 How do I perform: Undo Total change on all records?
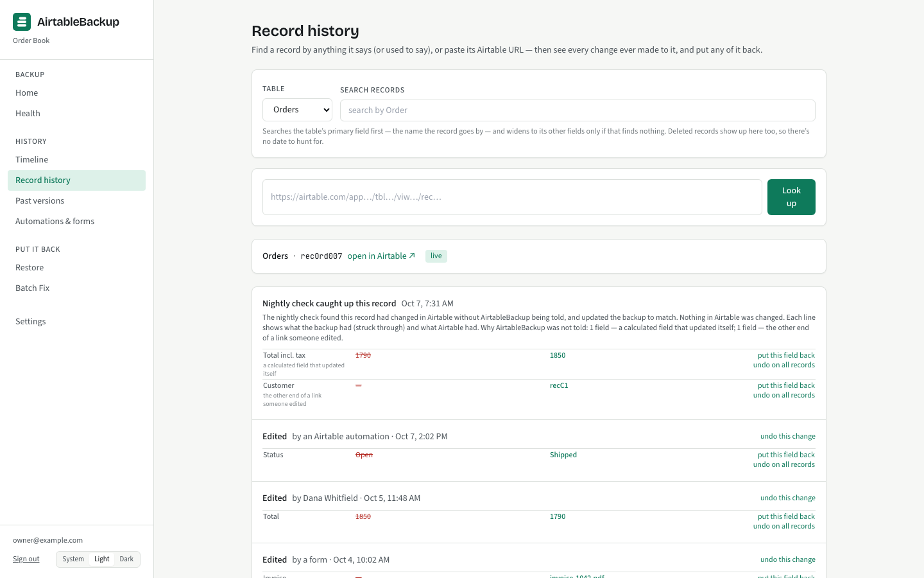pyautogui.click(x=784, y=526)
